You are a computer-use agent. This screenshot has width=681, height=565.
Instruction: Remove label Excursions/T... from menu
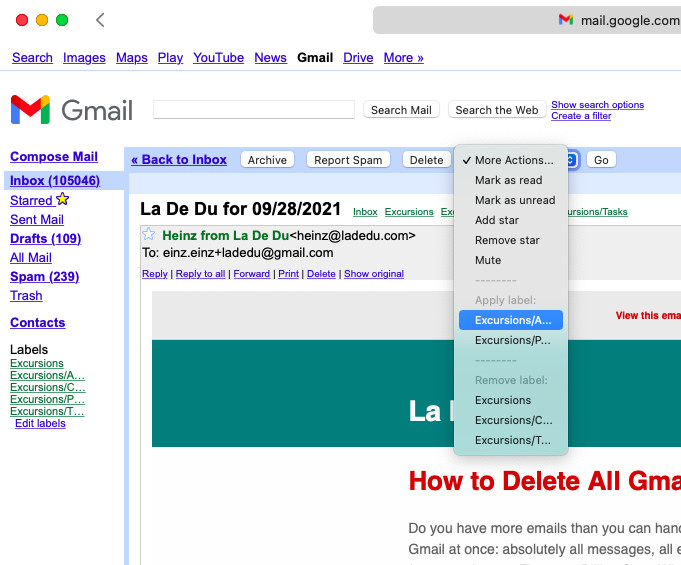pos(510,440)
